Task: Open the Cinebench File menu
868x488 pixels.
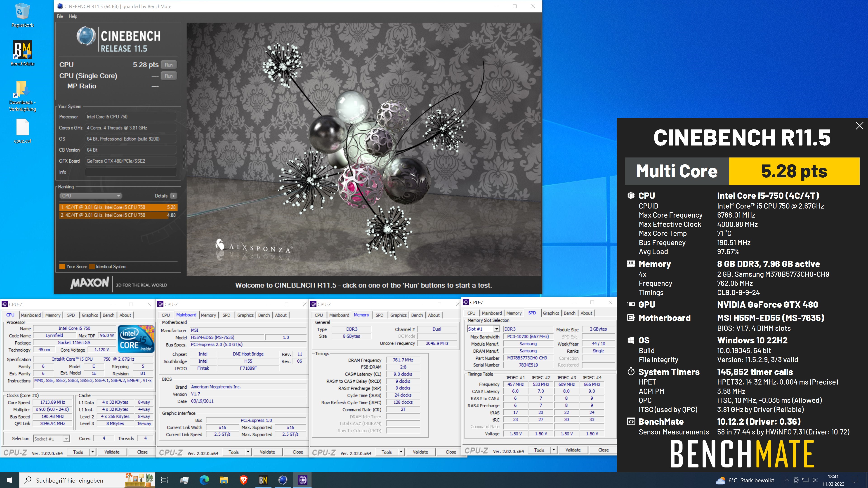Action: tap(60, 16)
